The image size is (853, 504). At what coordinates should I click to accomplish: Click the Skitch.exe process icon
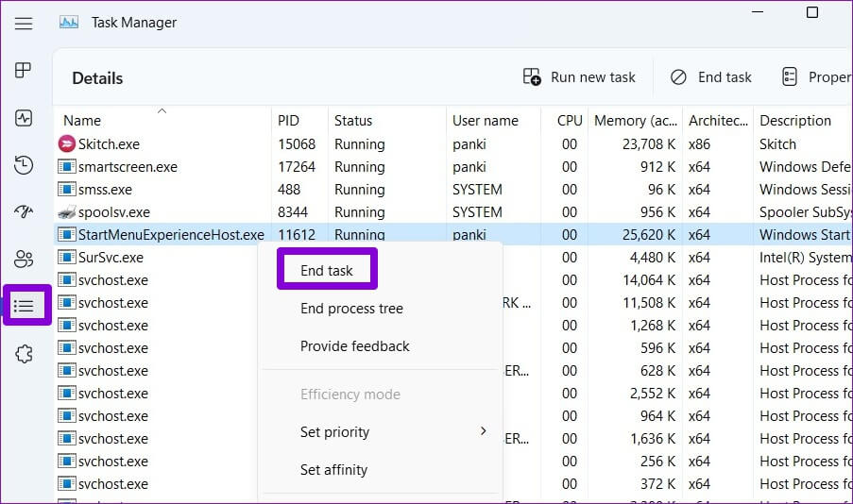pyautogui.click(x=66, y=144)
